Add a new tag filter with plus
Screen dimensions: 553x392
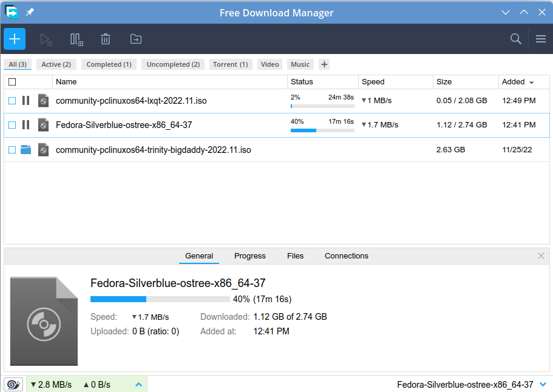(324, 64)
